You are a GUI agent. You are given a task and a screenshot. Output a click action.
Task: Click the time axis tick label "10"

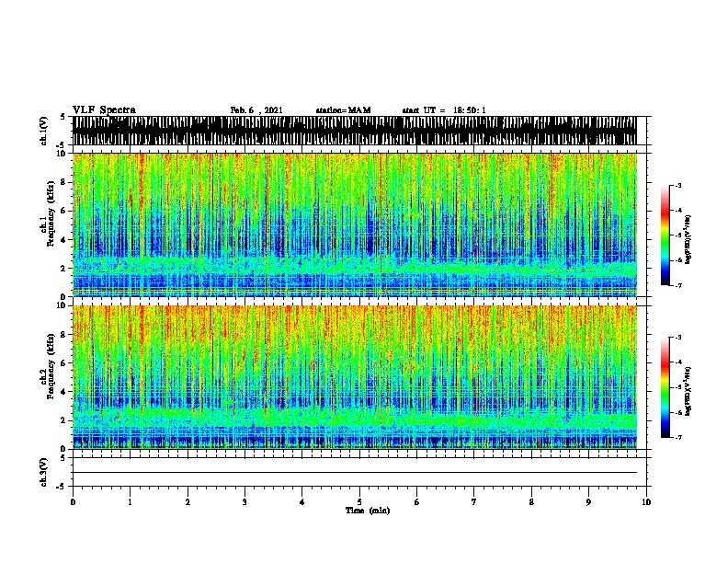tap(646, 502)
